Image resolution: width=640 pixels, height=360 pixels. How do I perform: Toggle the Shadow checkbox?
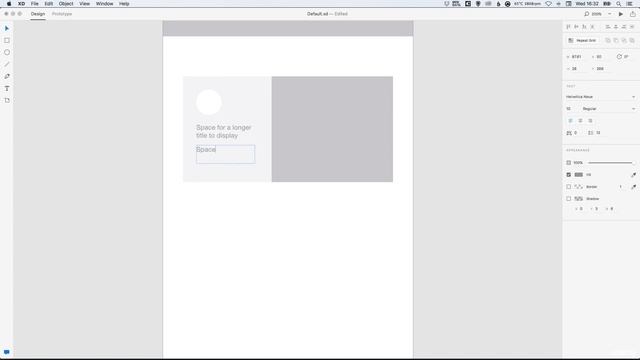coord(569,199)
